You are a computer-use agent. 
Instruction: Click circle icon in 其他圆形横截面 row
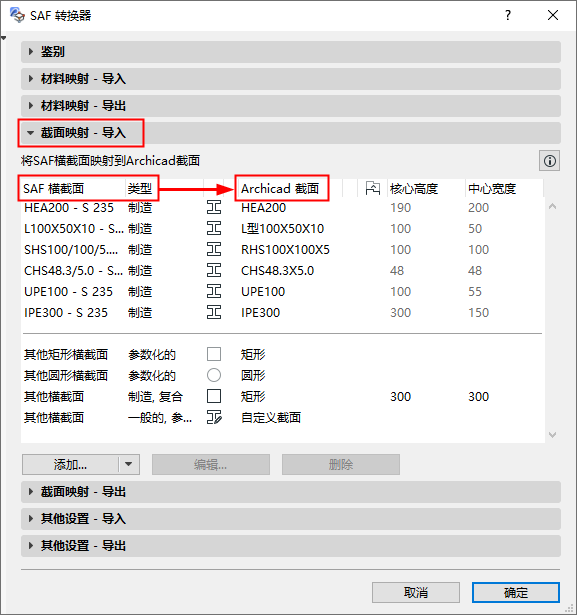click(x=214, y=375)
